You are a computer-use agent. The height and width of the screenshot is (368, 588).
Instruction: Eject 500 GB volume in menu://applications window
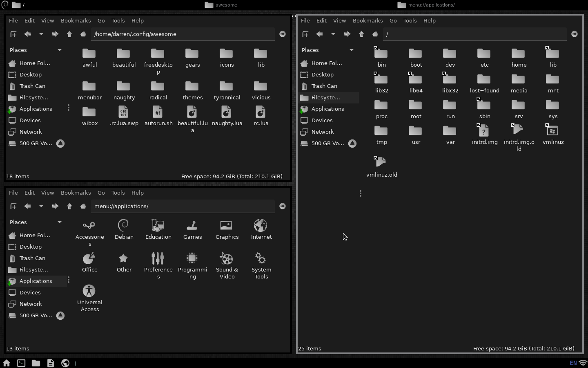[60, 316]
